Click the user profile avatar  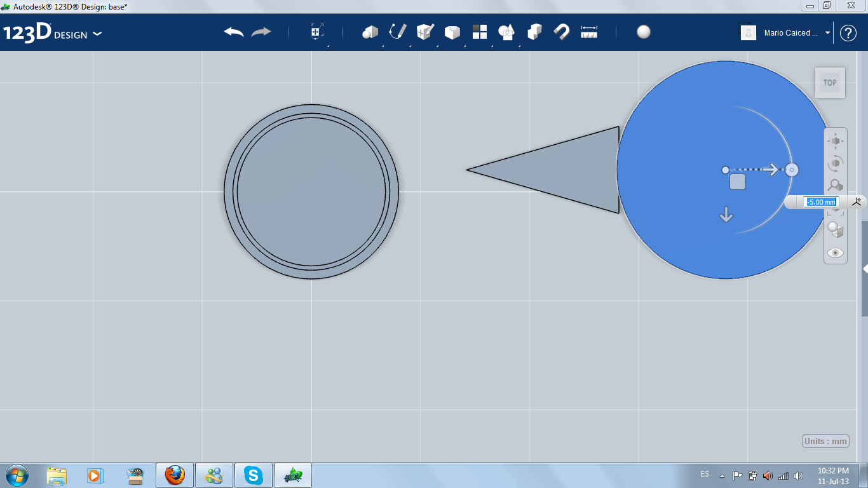pos(749,32)
